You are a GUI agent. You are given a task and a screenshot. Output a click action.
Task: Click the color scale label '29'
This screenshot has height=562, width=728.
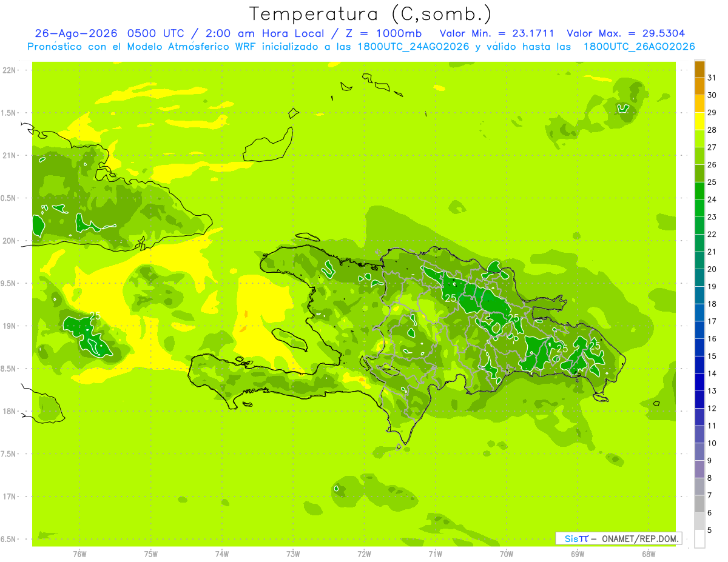tap(712, 113)
